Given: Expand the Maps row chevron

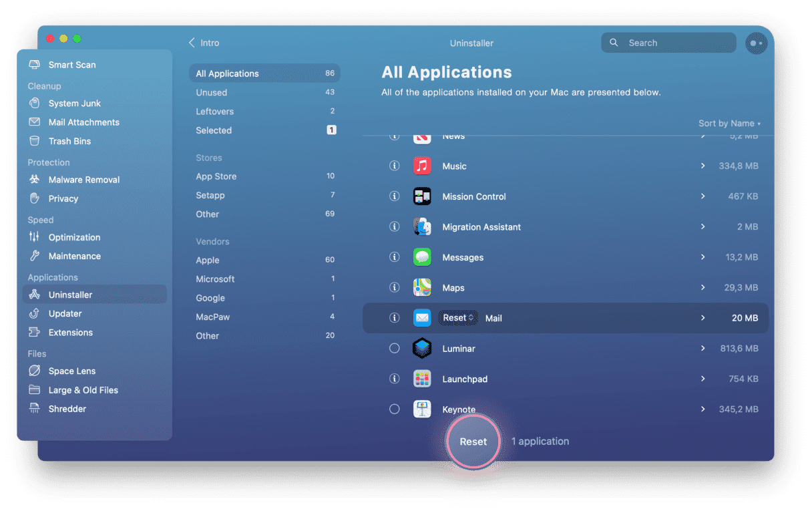Looking at the screenshot, I should point(702,287).
